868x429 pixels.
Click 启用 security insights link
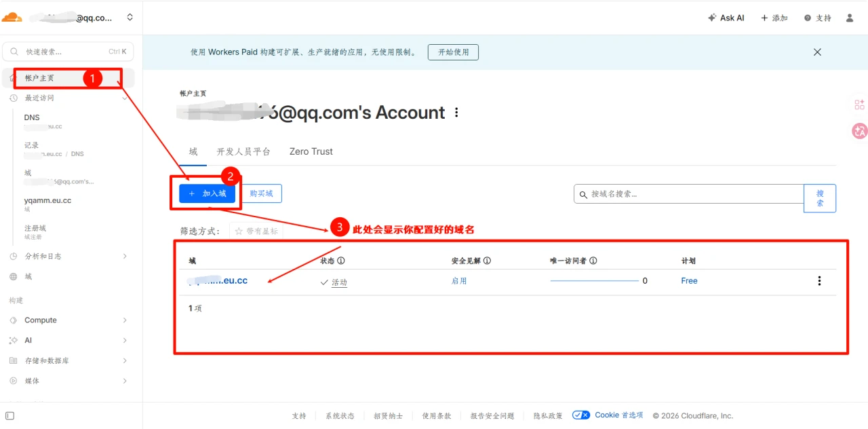pyautogui.click(x=459, y=281)
